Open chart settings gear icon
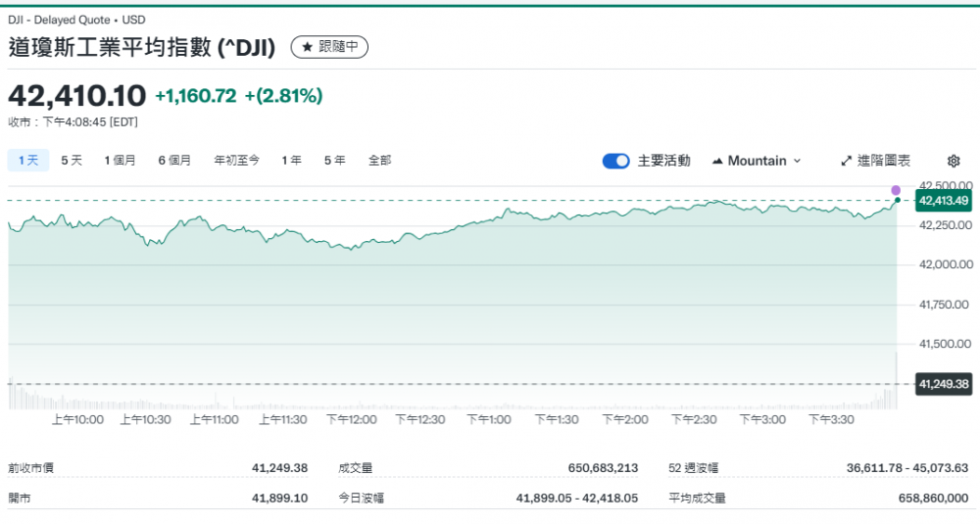980x524 pixels. pyautogui.click(x=954, y=161)
